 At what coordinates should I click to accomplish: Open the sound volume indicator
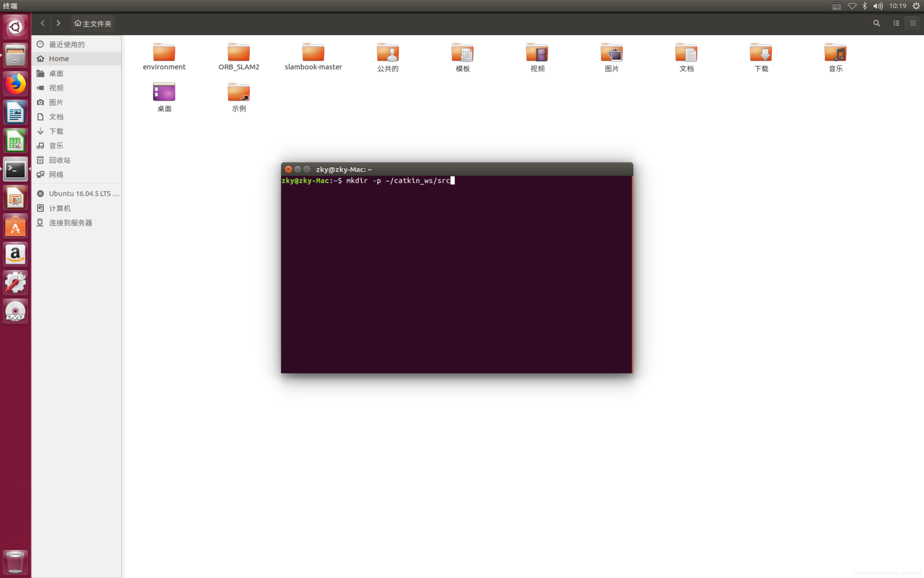(878, 6)
